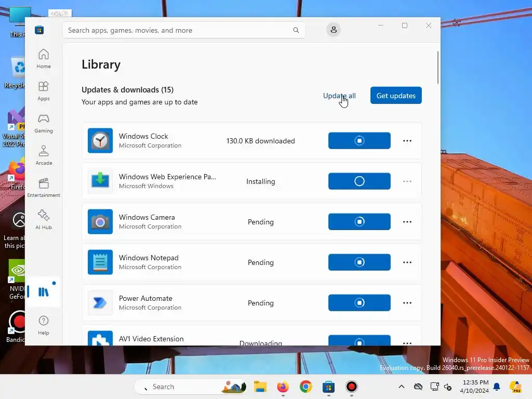The image size is (532, 399).
Task: Open more options for Windows Camera
Action: [407, 221]
